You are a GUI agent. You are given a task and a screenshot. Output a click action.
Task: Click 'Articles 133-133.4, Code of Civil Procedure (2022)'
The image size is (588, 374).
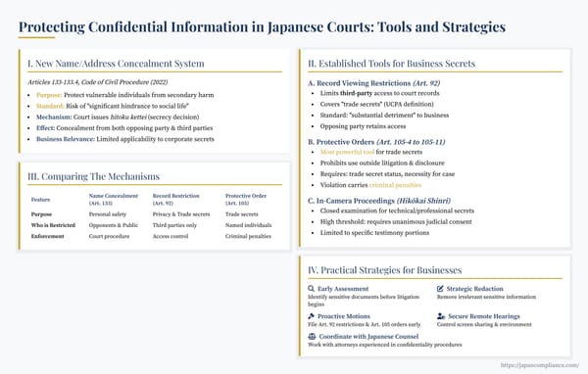coord(97,82)
